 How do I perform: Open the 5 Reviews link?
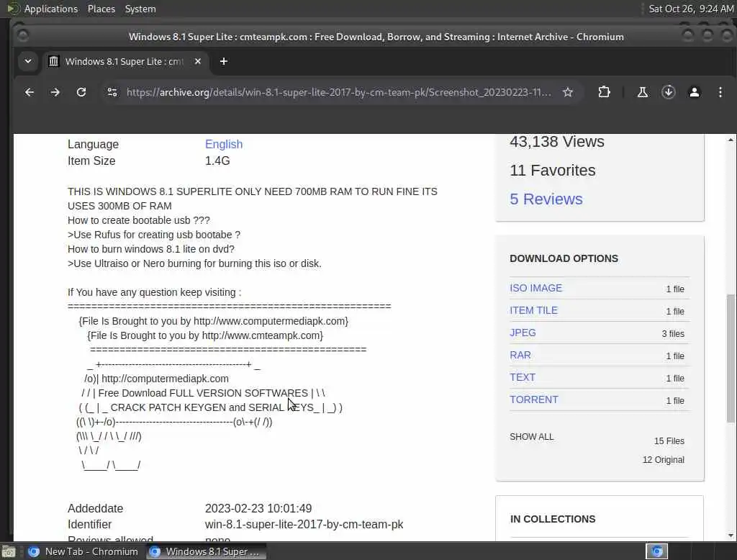pyautogui.click(x=546, y=199)
